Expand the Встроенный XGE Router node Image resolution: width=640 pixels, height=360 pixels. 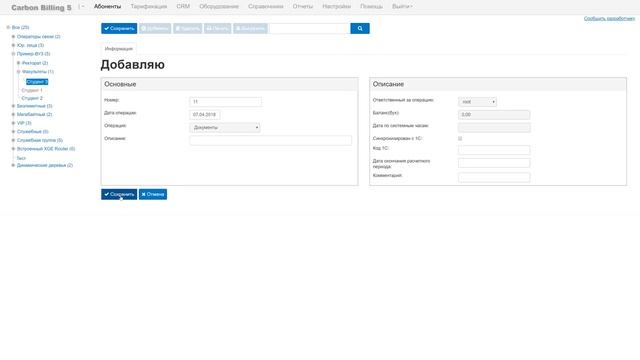tap(13, 149)
